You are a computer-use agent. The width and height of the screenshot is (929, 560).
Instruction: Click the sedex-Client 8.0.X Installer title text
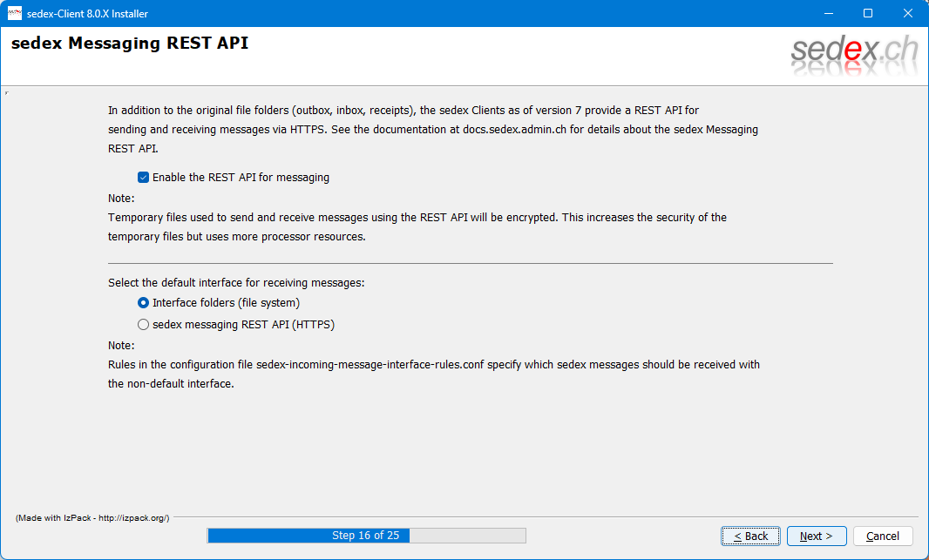[88, 13]
